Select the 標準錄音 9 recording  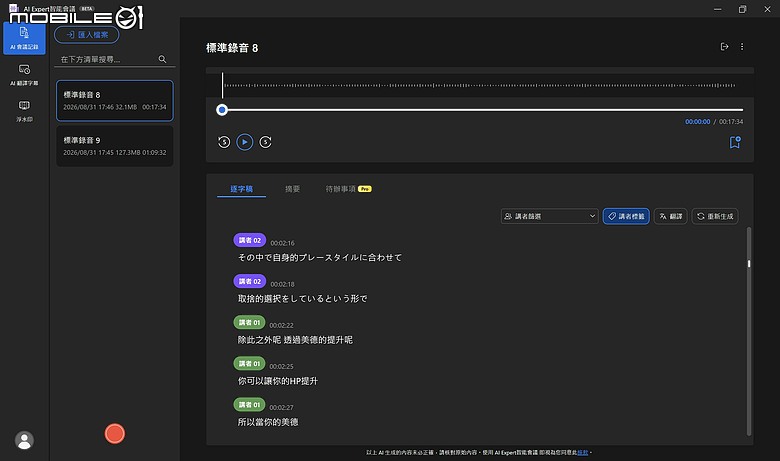pyautogui.click(x=115, y=146)
